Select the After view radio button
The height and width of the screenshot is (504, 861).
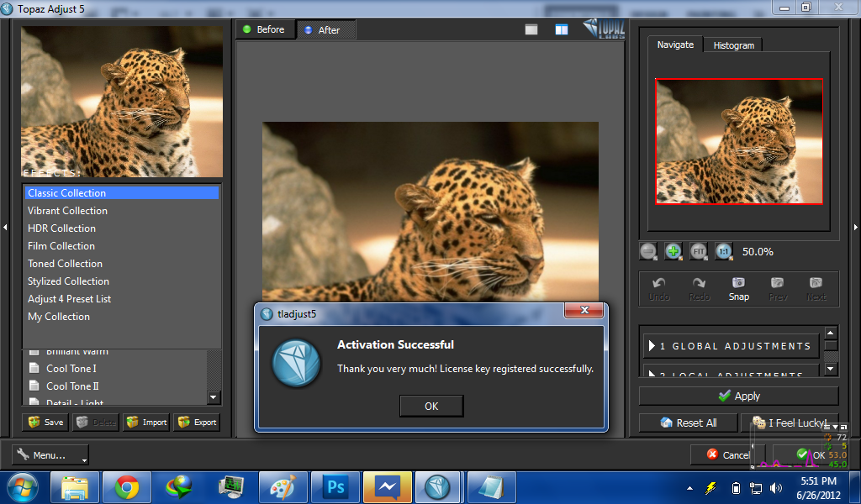(x=308, y=29)
